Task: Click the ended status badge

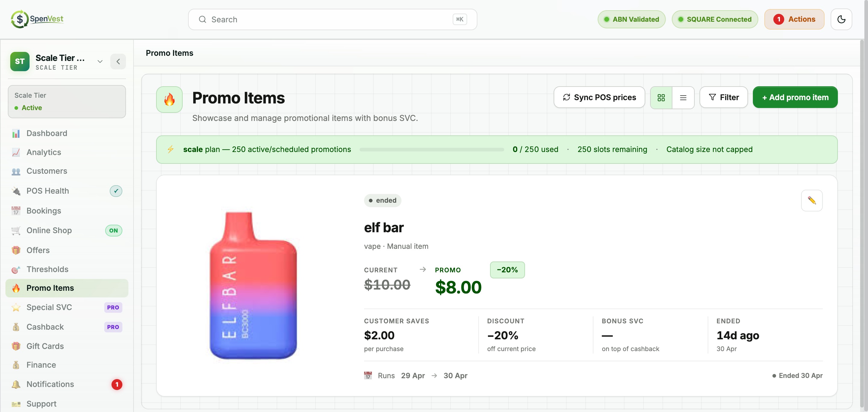Action: (x=382, y=200)
